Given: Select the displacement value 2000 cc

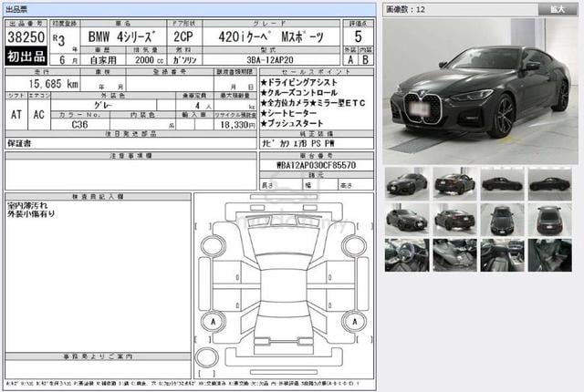Looking at the screenshot, I should coord(149,60).
